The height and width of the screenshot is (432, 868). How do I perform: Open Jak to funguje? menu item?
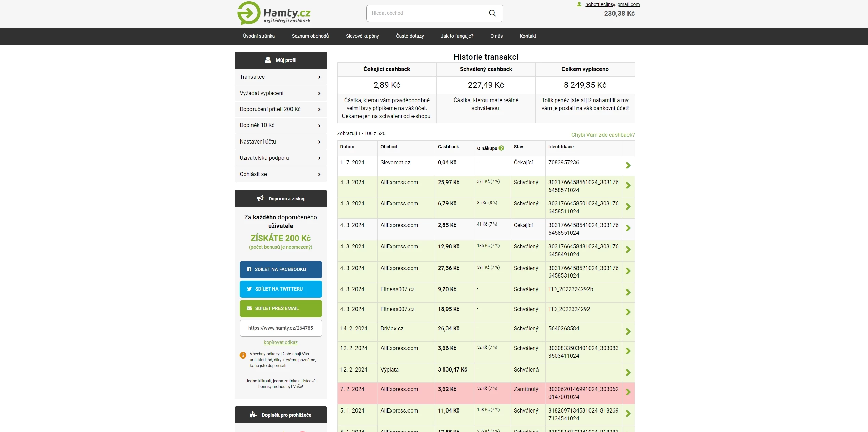pyautogui.click(x=457, y=36)
